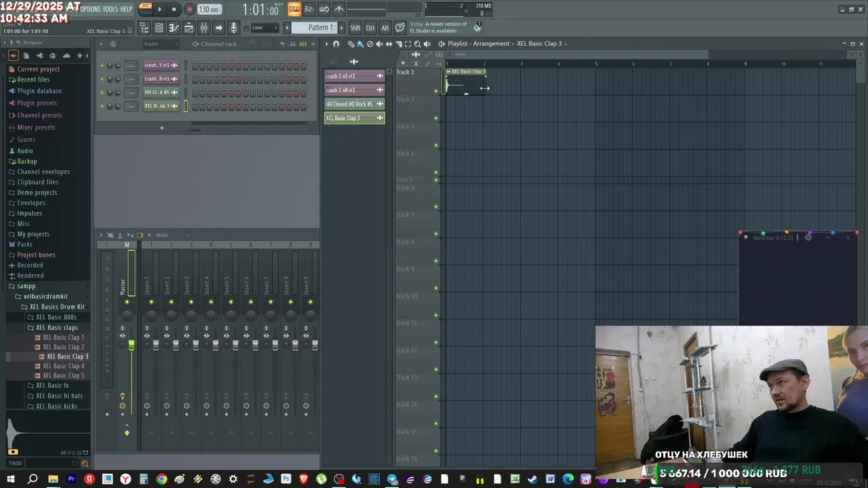Viewport: 868px width, 488px height.
Task: Close the Channel rack window
Action: click(x=313, y=44)
